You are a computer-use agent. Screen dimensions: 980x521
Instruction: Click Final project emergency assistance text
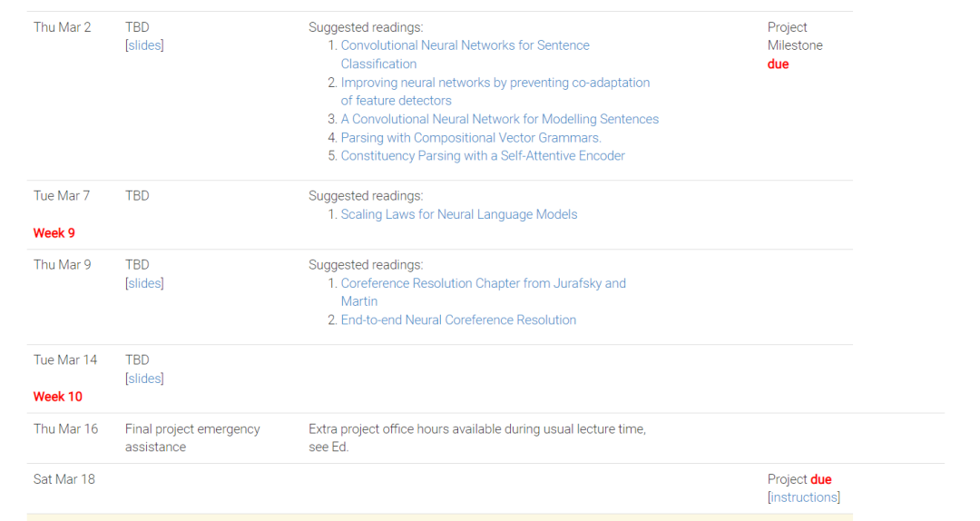tap(192, 437)
